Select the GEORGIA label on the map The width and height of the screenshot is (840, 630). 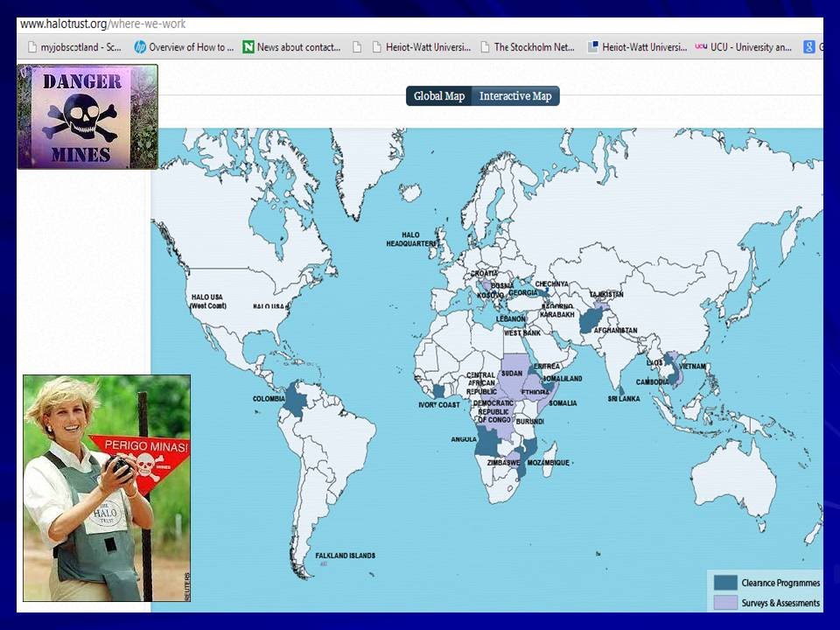coord(523,292)
